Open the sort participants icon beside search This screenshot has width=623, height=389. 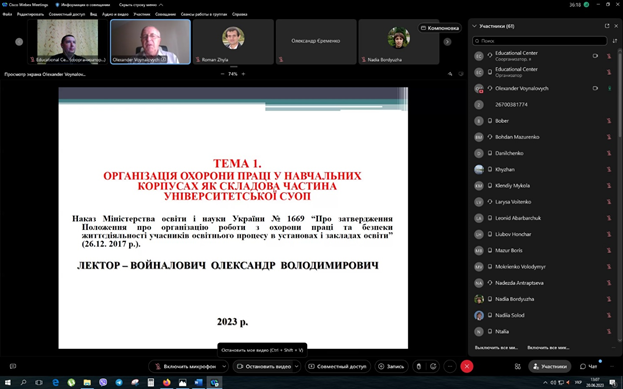coord(615,41)
